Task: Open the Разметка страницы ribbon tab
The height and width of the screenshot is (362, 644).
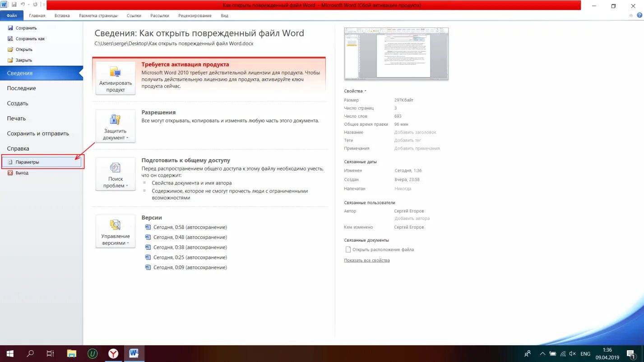Action: (98, 15)
